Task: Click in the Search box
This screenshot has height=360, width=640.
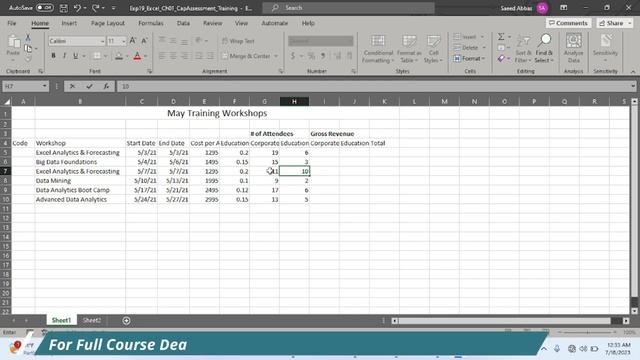Action: pyautogui.click(x=349, y=8)
